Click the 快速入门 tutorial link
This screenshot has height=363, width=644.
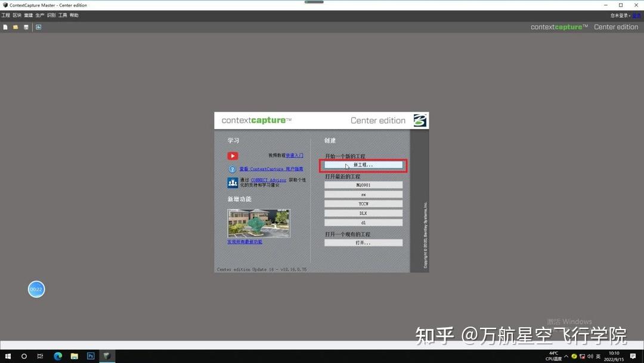[295, 155]
